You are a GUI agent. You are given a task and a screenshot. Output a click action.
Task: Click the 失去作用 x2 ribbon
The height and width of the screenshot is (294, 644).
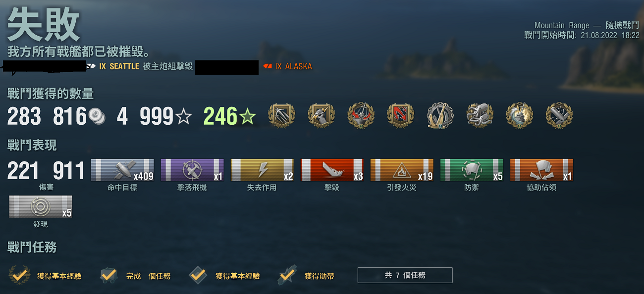[262, 170]
